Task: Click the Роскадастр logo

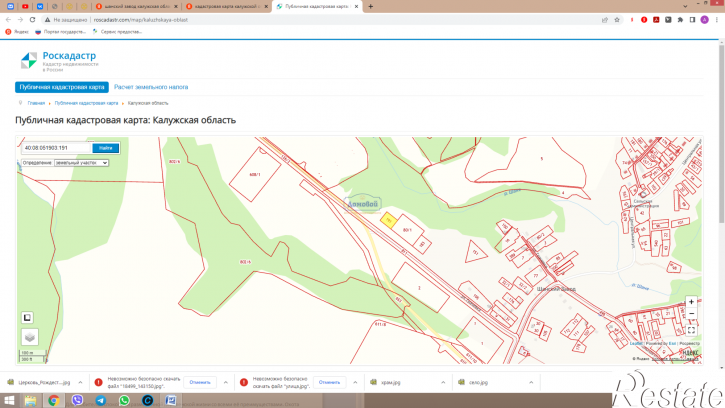Action: [x=59, y=61]
